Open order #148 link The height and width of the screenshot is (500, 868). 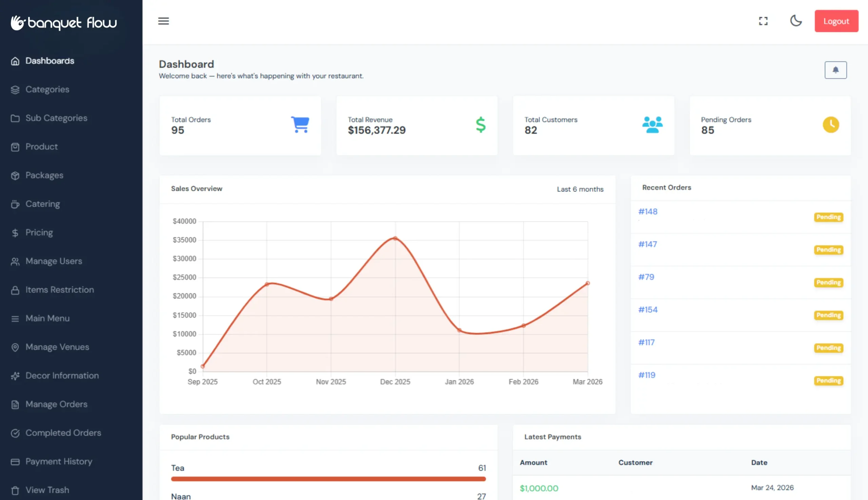click(648, 212)
